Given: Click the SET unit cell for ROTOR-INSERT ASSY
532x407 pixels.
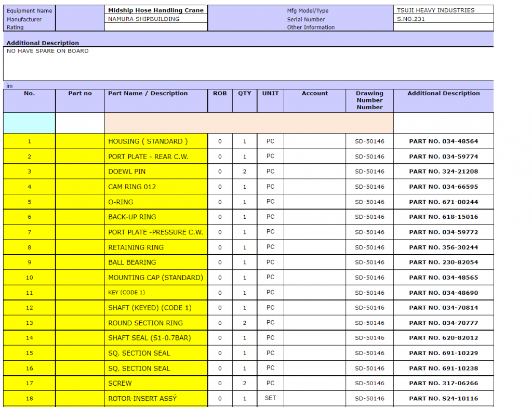Looking at the screenshot, I should 270,398.
